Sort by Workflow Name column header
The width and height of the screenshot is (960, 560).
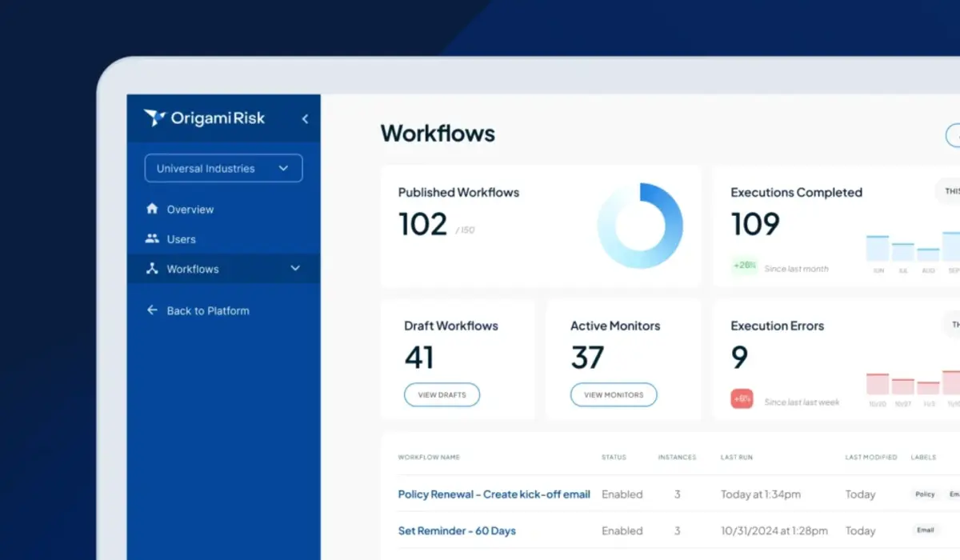coord(429,458)
